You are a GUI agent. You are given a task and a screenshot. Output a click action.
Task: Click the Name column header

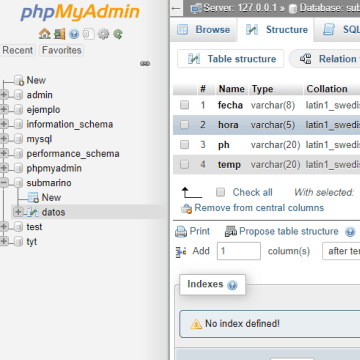tap(232, 89)
